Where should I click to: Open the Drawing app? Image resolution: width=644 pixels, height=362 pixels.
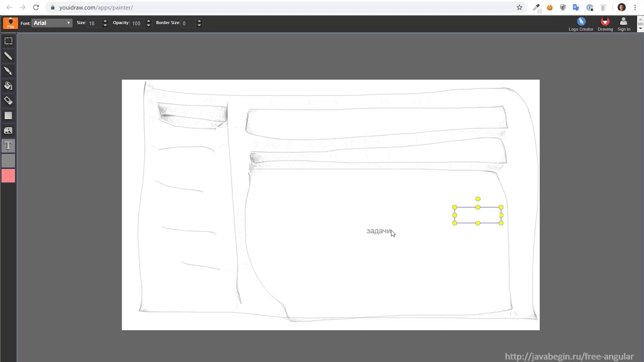pyautogui.click(x=605, y=24)
